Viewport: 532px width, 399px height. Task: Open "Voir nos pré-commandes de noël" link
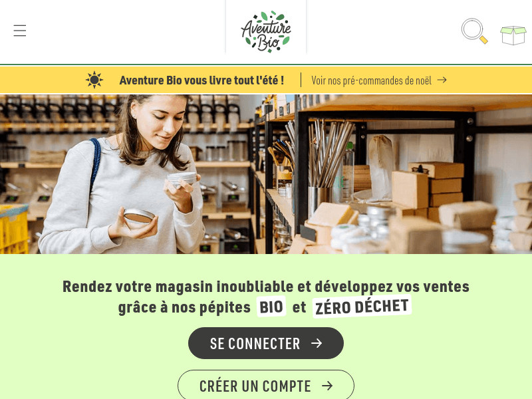[379, 80]
